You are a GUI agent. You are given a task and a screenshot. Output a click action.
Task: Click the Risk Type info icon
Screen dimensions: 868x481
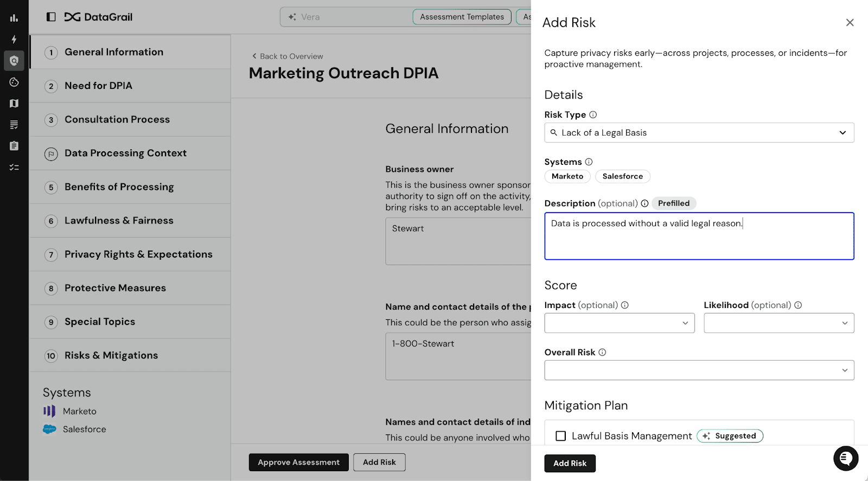(593, 114)
